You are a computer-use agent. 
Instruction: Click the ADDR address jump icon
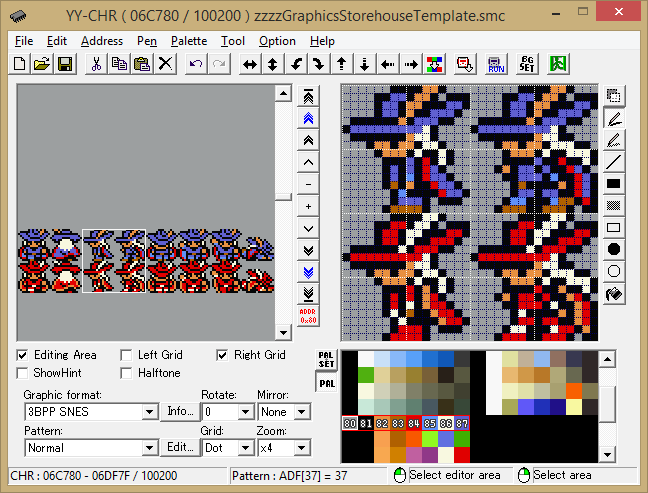click(x=308, y=315)
